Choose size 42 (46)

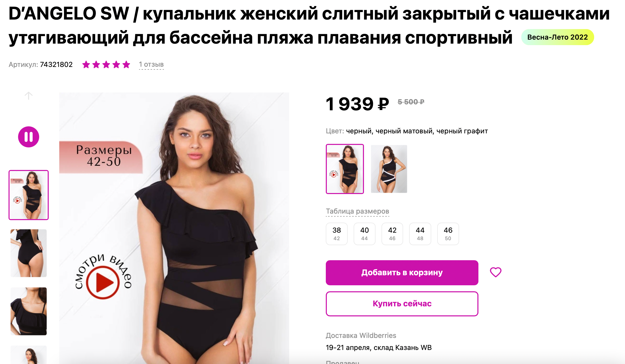coord(392,234)
